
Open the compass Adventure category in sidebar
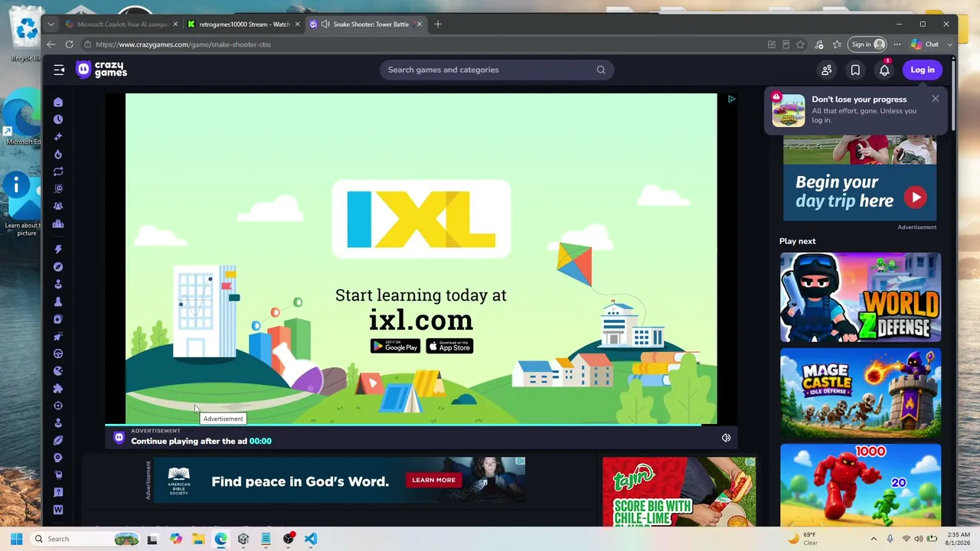(x=58, y=267)
